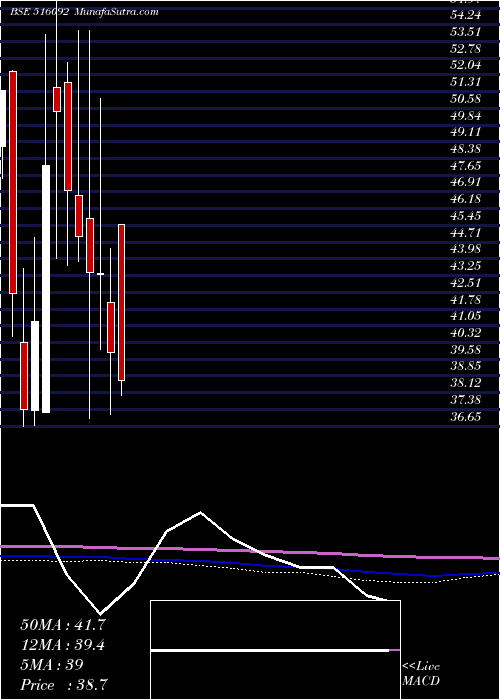Click the '<<Live MACD' label

(x=421, y=674)
